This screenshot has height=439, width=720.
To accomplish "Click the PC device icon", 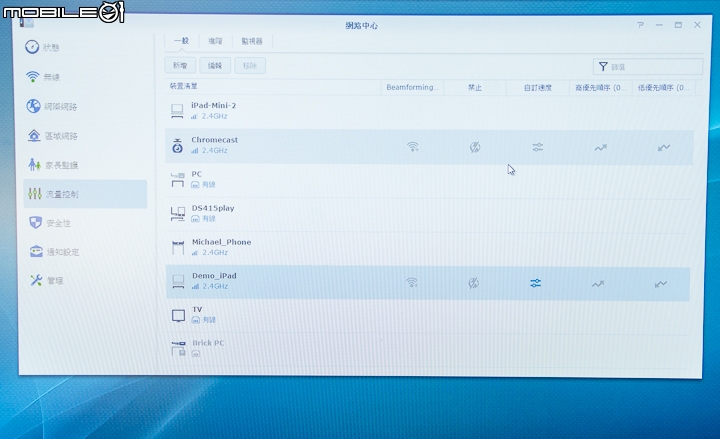I will (177, 180).
